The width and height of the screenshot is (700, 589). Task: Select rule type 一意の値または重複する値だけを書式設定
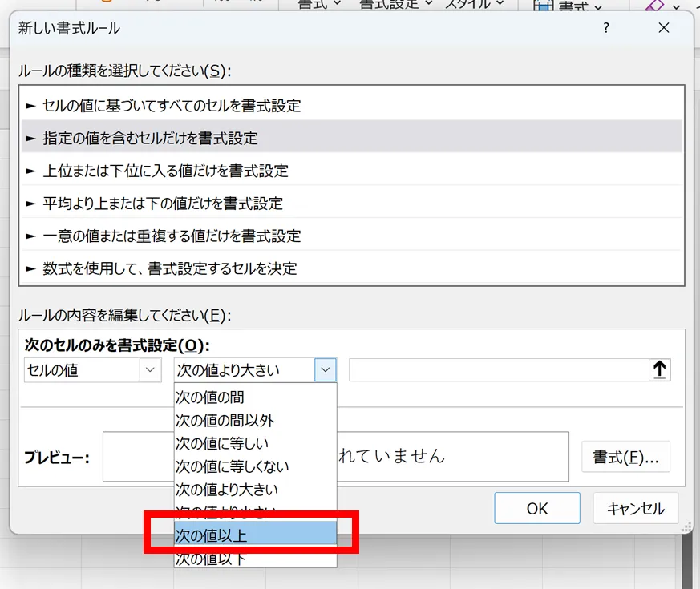click(172, 236)
